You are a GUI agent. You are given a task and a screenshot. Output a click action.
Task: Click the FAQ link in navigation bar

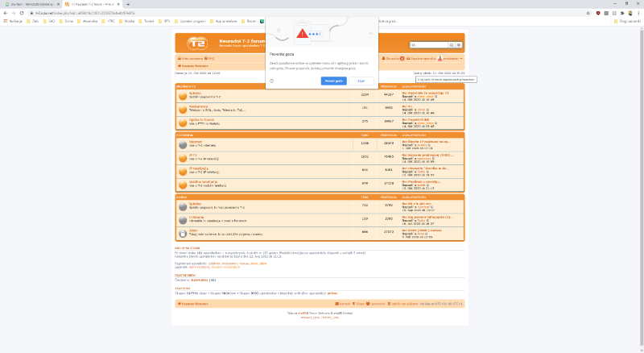(210, 59)
